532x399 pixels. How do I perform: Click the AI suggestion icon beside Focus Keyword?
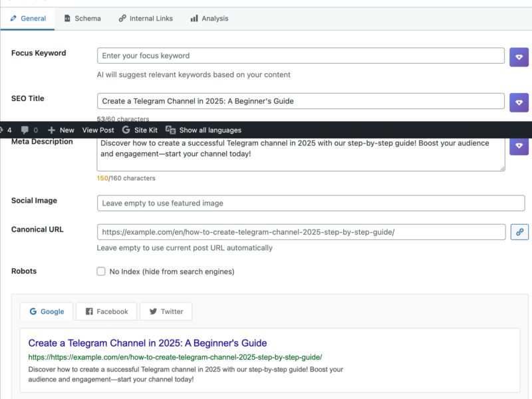pyautogui.click(x=519, y=57)
